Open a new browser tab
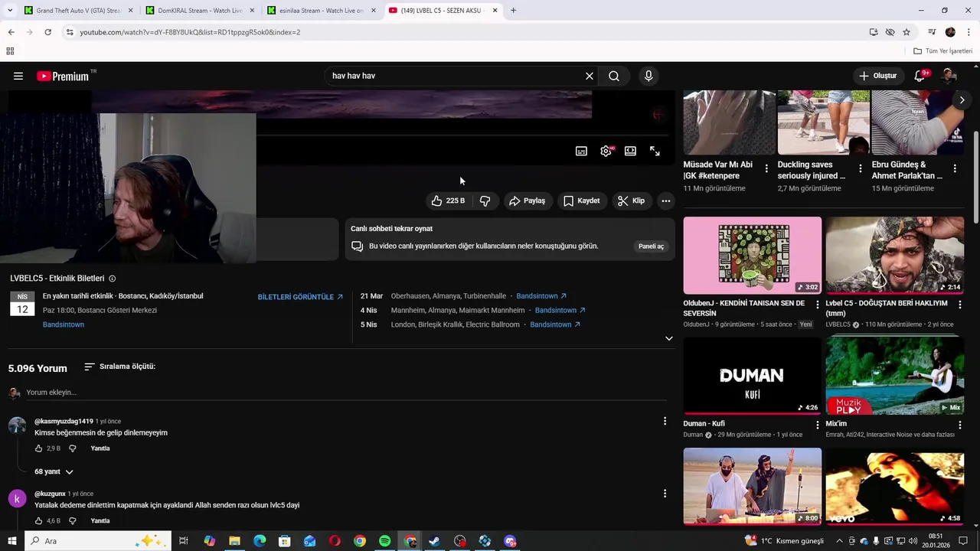The image size is (980, 551). tap(513, 11)
